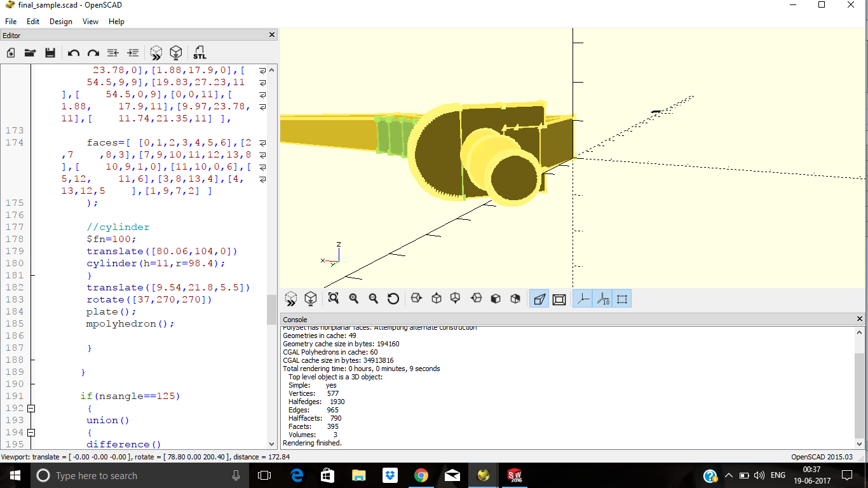Zoom the viewport to fit the model
The width and height of the screenshot is (868, 488).
coord(333,298)
